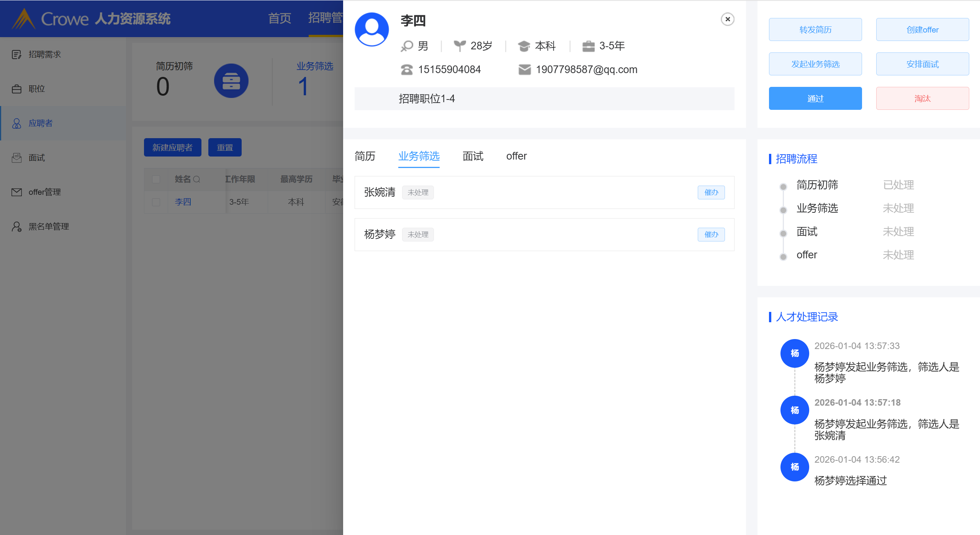980x535 pixels.
Task: Open the 李四 name link in table
Action: point(183,202)
